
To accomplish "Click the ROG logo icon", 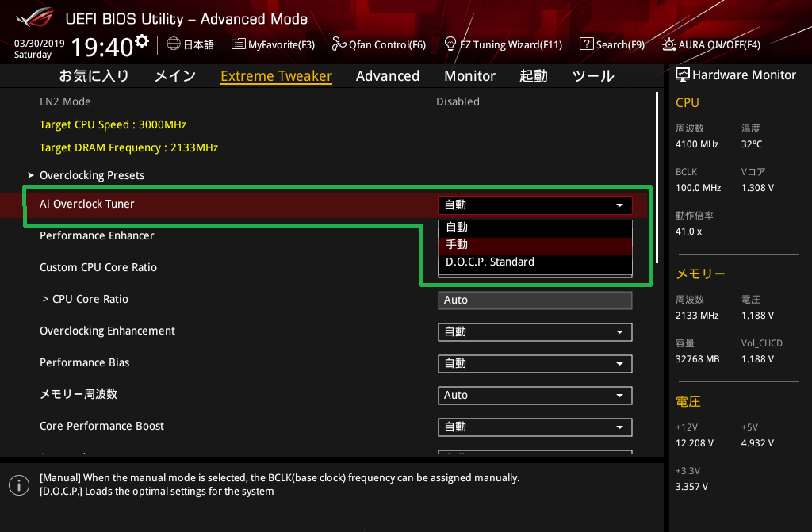I will tap(35, 17).
